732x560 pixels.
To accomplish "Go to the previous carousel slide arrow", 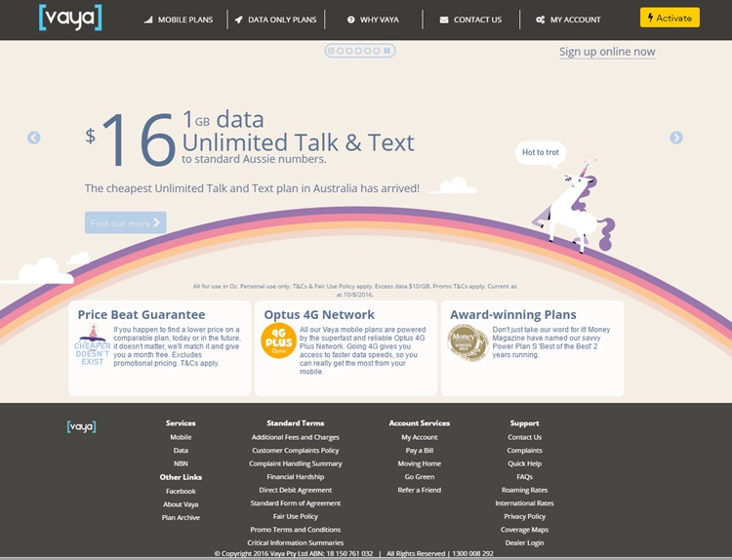I will pyautogui.click(x=33, y=138).
